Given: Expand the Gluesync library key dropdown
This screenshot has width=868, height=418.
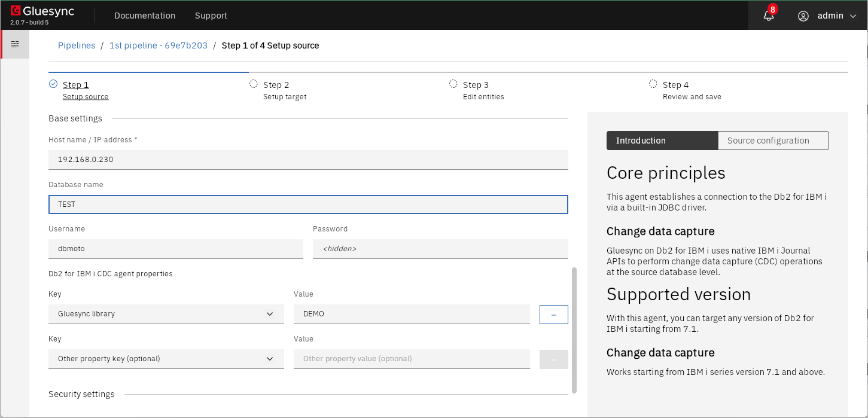Looking at the screenshot, I should [x=269, y=314].
